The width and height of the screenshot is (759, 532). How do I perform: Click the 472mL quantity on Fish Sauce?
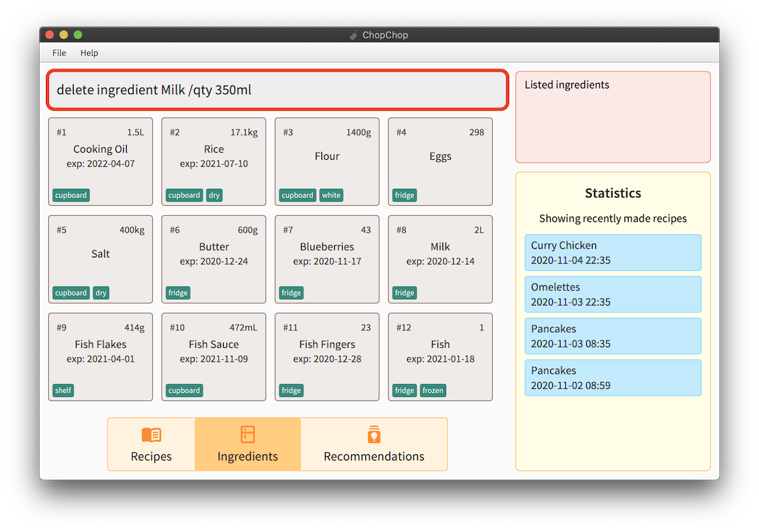pos(244,328)
